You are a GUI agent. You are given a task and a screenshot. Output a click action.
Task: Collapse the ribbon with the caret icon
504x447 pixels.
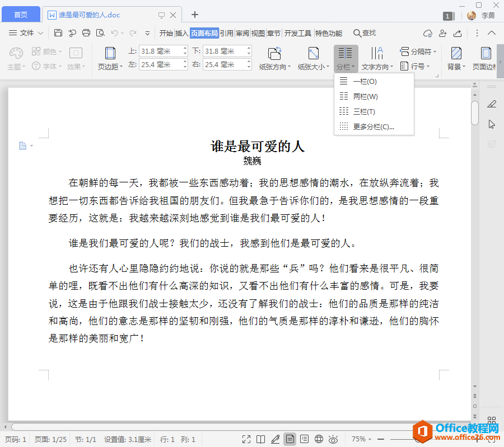(492, 33)
